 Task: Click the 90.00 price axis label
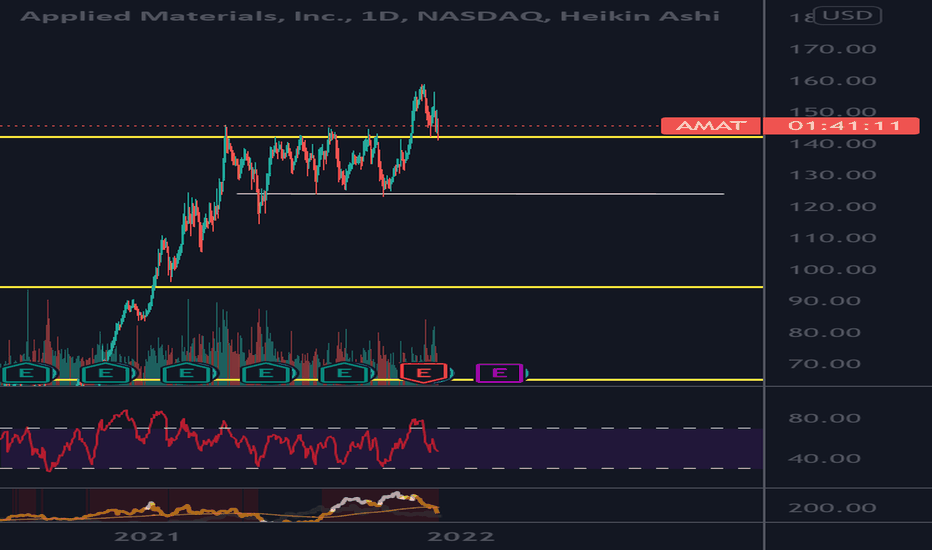824,301
